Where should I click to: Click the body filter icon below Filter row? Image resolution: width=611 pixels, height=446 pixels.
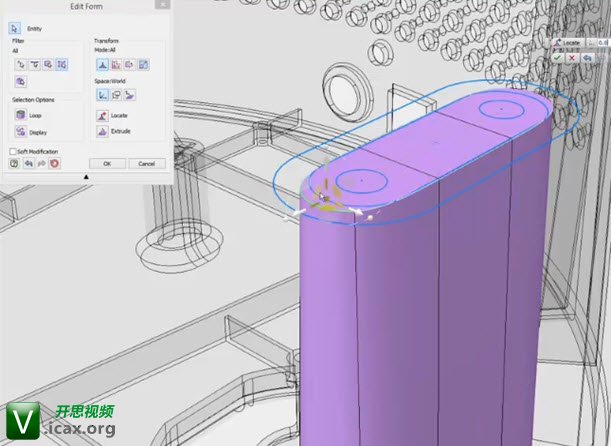point(21,81)
